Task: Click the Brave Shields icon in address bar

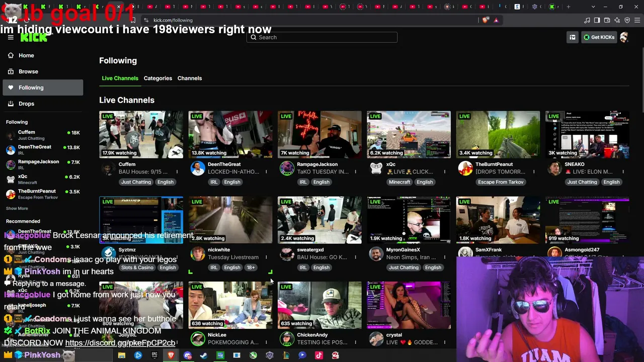Action: coord(485,20)
